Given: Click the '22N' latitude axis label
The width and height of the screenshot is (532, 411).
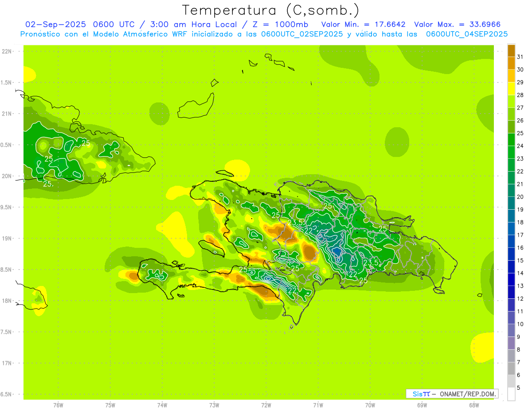Looking at the screenshot, I should [x=7, y=51].
